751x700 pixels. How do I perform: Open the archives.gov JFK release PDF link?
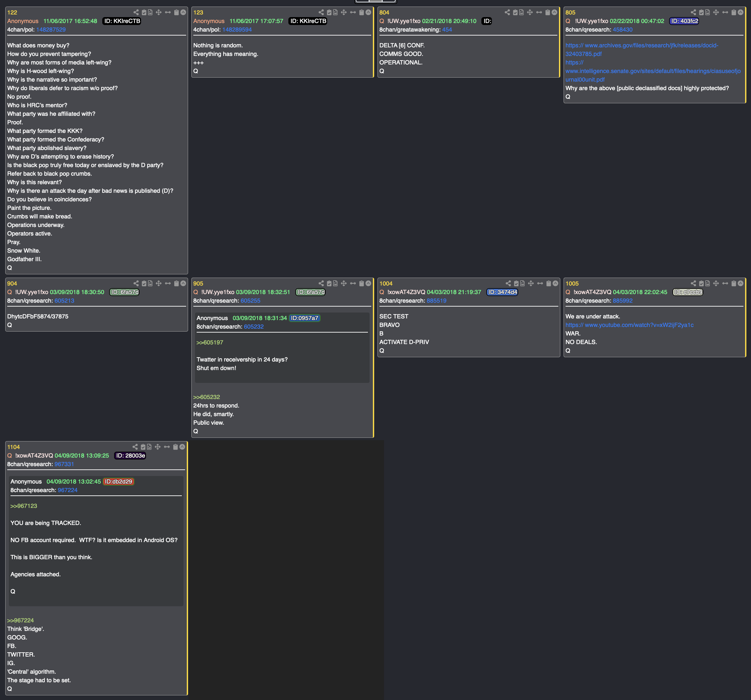(x=642, y=50)
